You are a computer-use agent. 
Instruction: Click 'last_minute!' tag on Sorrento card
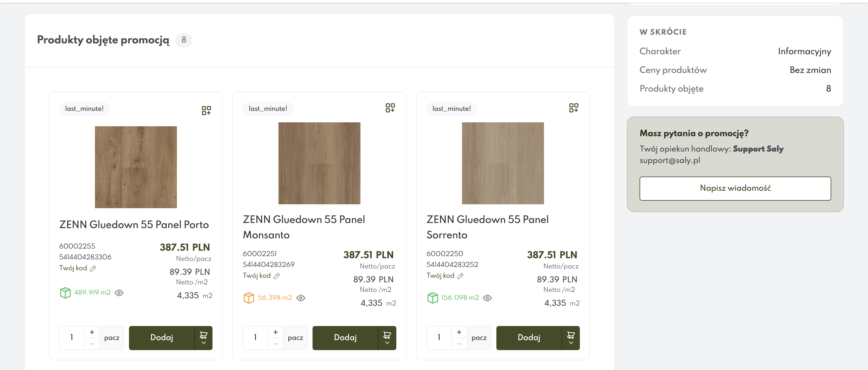[451, 109]
